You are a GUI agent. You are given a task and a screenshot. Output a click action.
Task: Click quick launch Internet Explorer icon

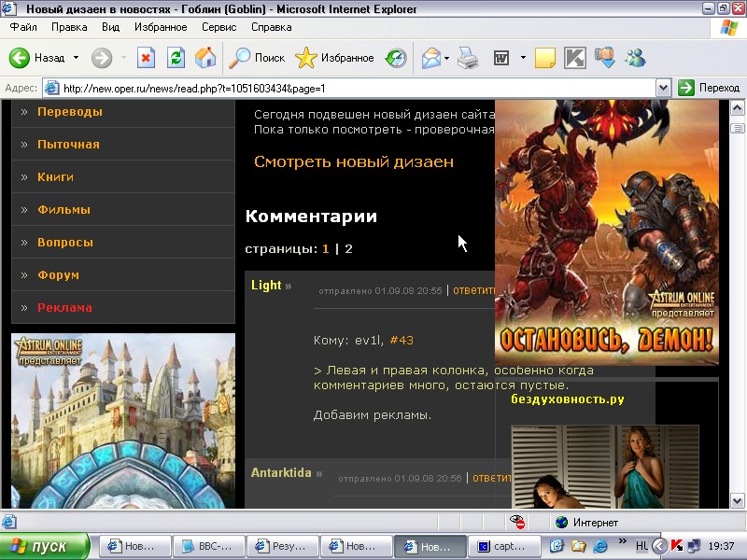pos(600,546)
